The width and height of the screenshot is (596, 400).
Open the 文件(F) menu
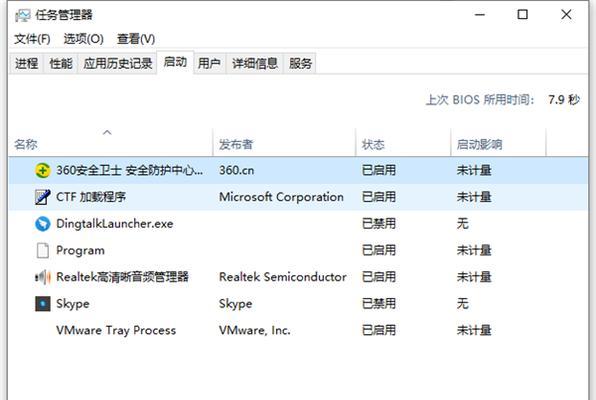click(32, 39)
